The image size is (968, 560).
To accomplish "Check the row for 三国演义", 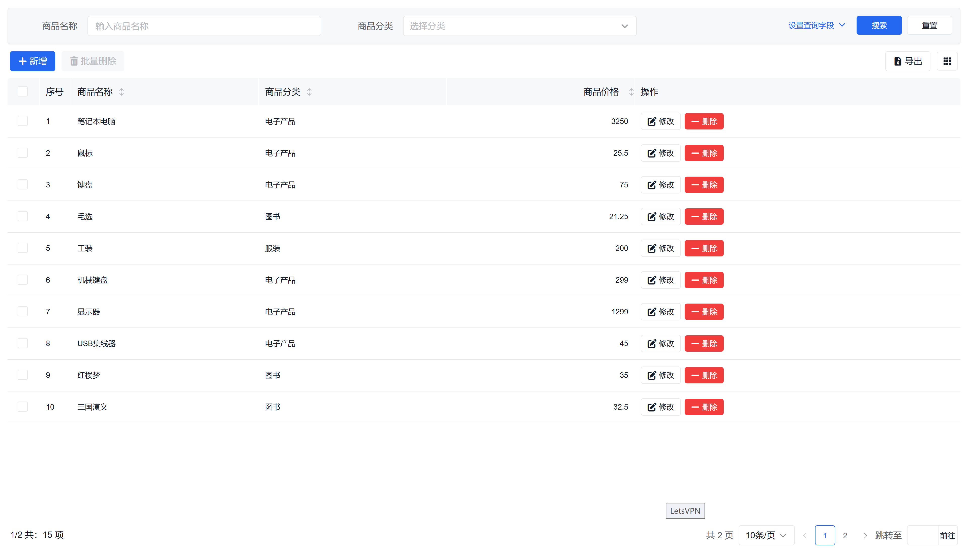I will click(x=23, y=407).
